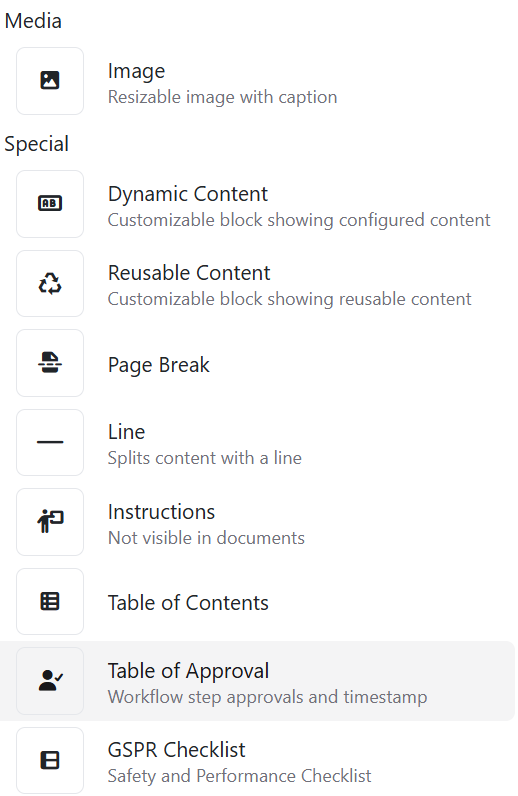The image size is (518, 796).
Task: Click the GSPR Checklist entry title
Action: [176, 750]
